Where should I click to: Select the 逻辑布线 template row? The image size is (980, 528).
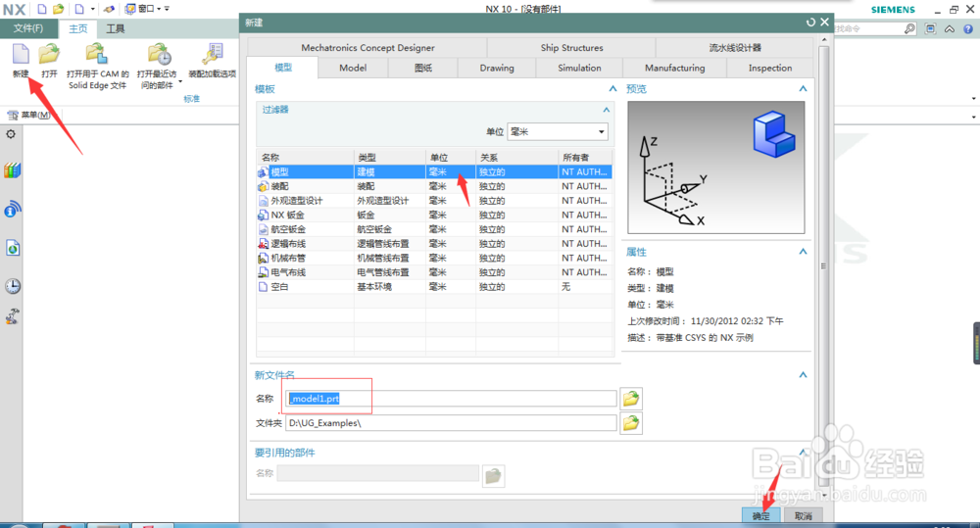(x=434, y=244)
